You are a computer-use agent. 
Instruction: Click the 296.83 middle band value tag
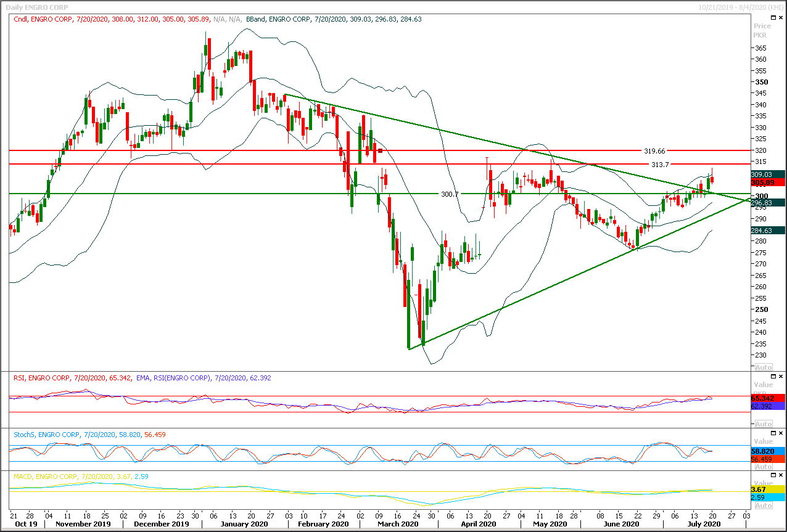click(x=768, y=202)
